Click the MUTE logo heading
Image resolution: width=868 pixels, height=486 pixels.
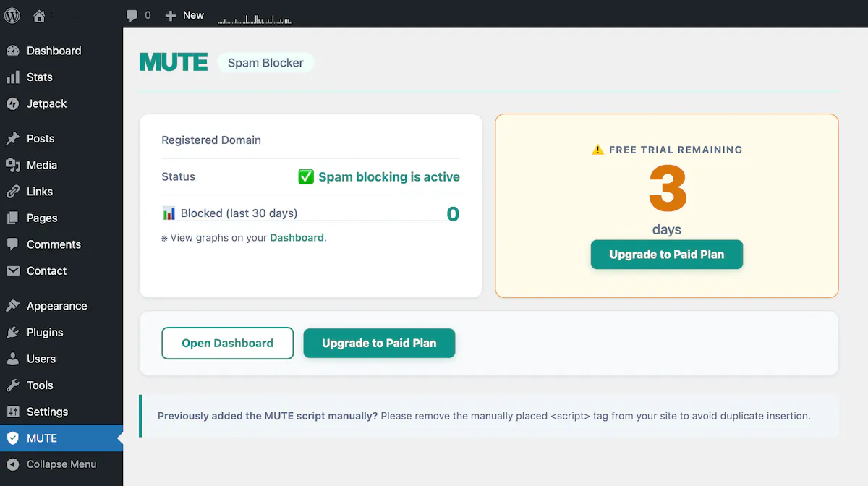174,62
